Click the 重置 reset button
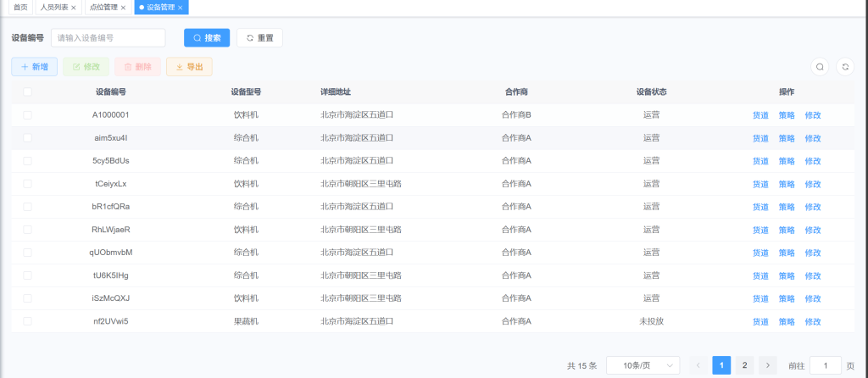 point(259,38)
